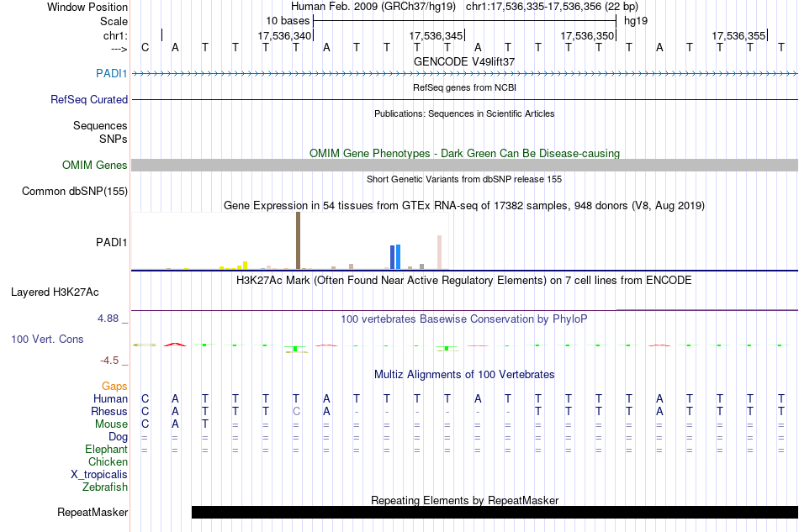Click 'RefSeq genes from NCBI' title
This screenshot has height=532, width=799.
(464, 87)
